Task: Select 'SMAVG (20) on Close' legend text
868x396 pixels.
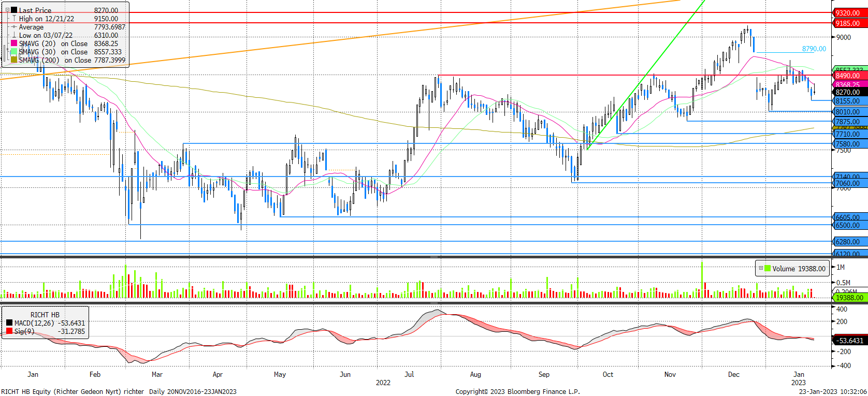Action: coord(53,43)
